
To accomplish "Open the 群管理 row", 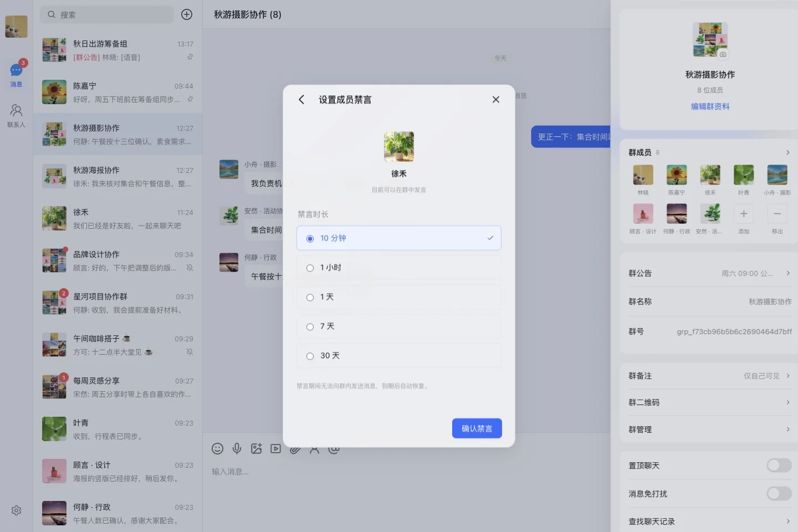I will point(709,429).
